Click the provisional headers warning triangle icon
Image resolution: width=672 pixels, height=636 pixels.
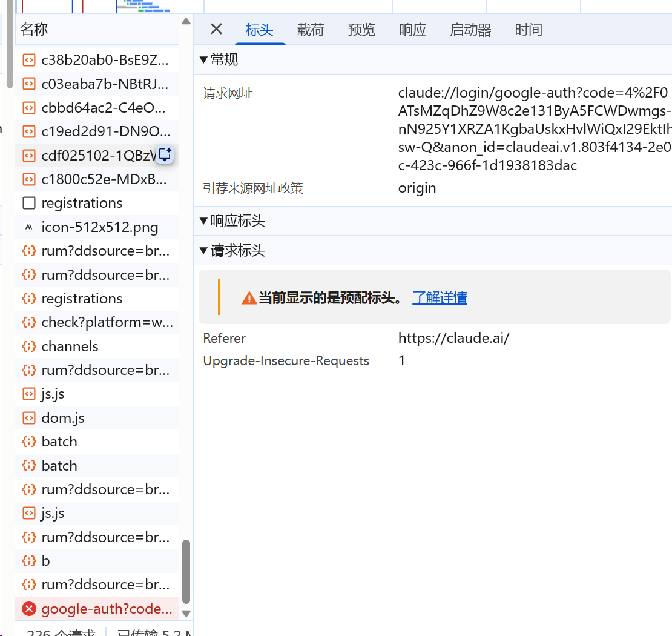point(249,297)
